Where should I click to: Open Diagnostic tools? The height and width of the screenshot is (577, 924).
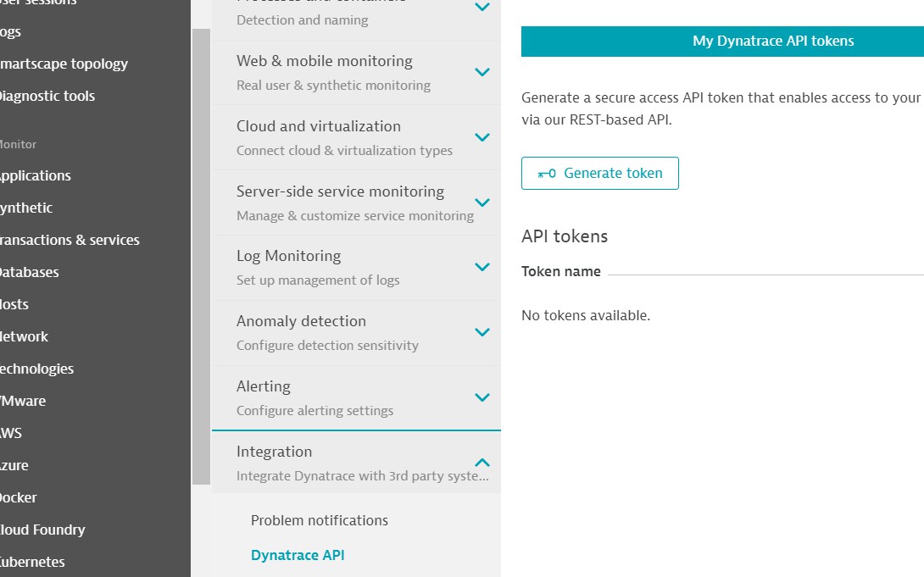(x=48, y=96)
